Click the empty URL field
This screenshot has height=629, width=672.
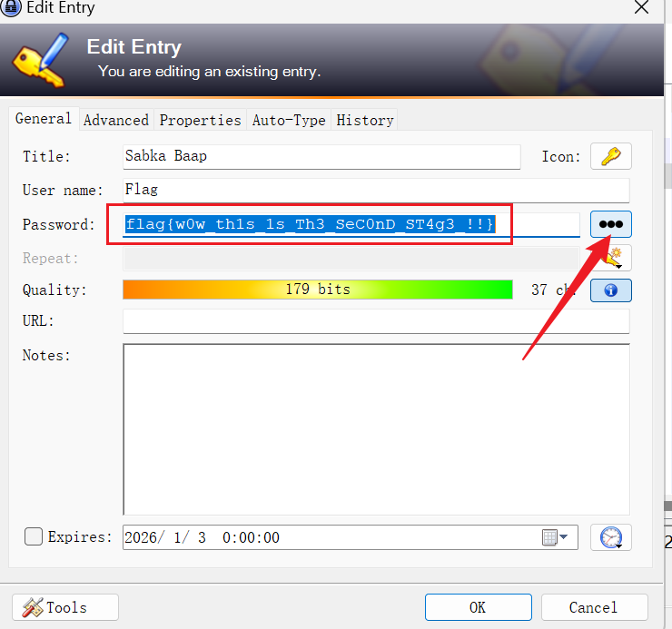coord(375,321)
